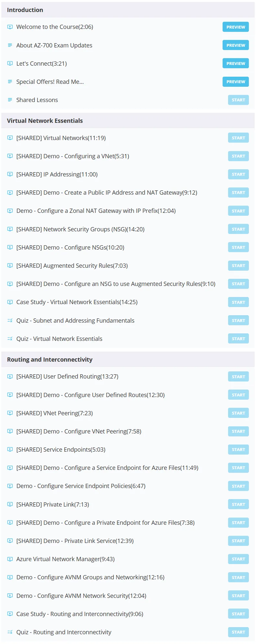Click quiz icon beside Subnet and Addressing Fundamentals

10,320
